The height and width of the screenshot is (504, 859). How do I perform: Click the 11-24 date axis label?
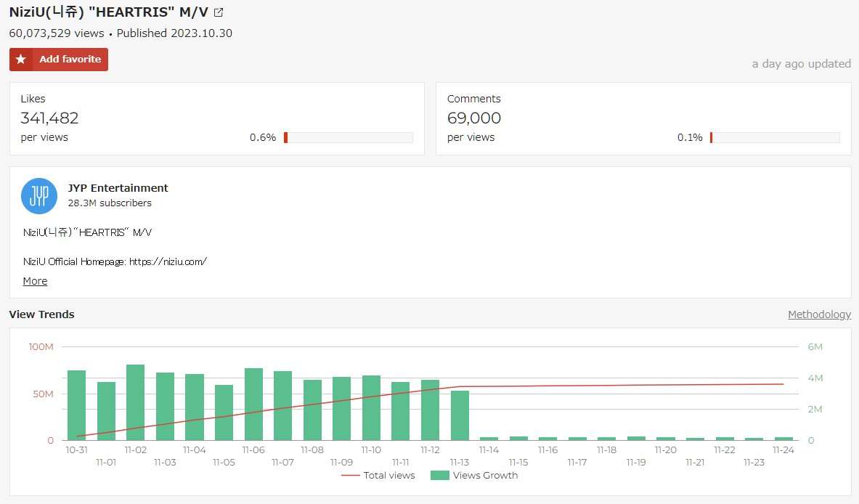click(x=783, y=450)
